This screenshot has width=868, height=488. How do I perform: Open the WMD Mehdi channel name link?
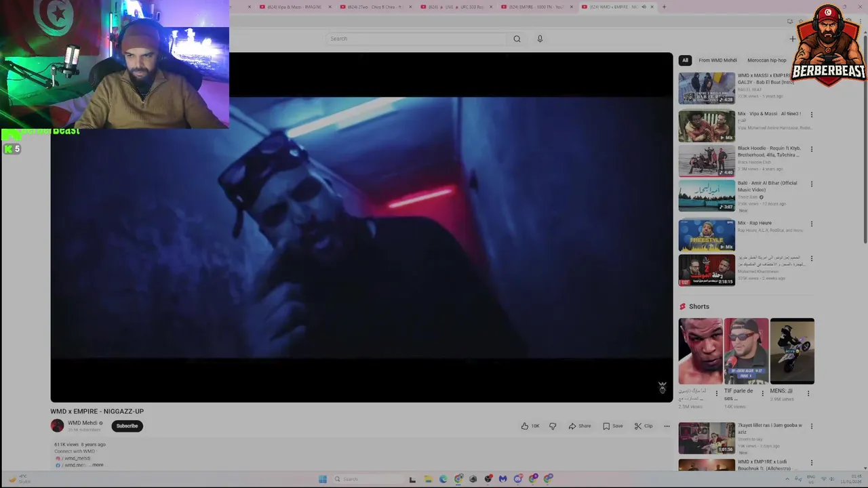[83, 423]
